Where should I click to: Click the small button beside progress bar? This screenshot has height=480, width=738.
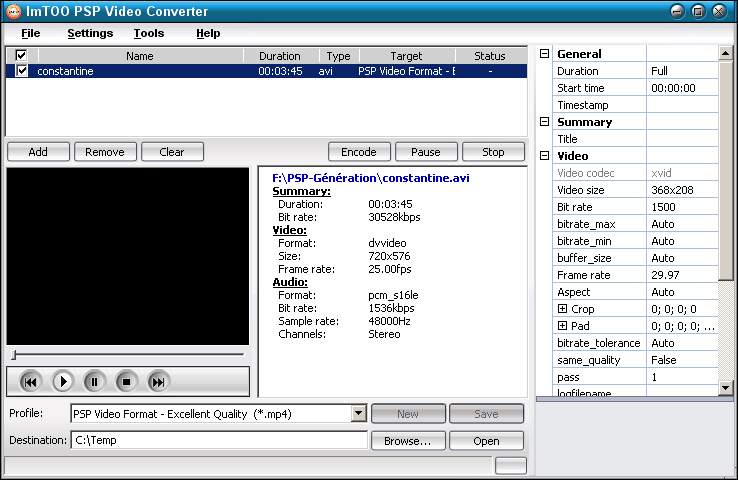click(x=511, y=465)
